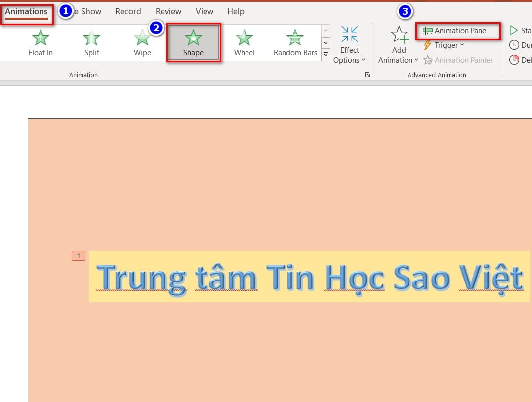Open the View ribbon tab
532x402 pixels.
[204, 11]
